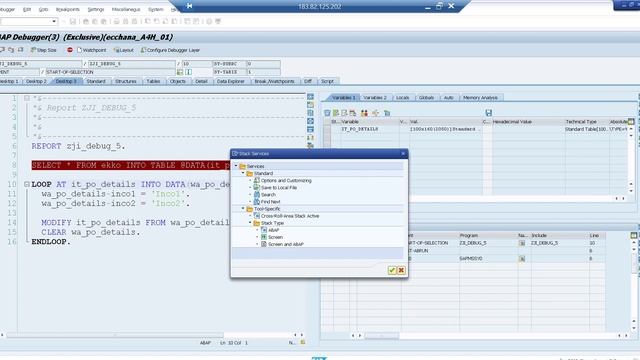Open layout settings icon of stack table
640x360 pixels.
click(x=633, y=236)
